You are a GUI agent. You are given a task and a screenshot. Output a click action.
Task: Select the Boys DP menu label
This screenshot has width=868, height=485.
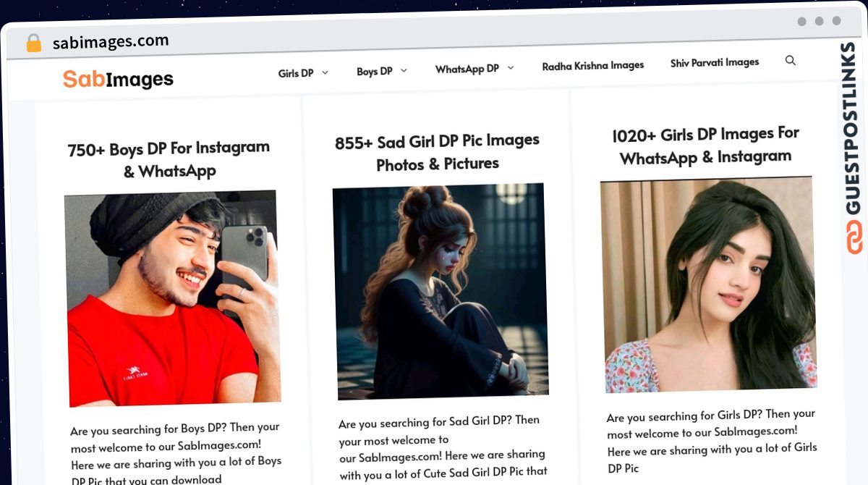click(375, 71)
